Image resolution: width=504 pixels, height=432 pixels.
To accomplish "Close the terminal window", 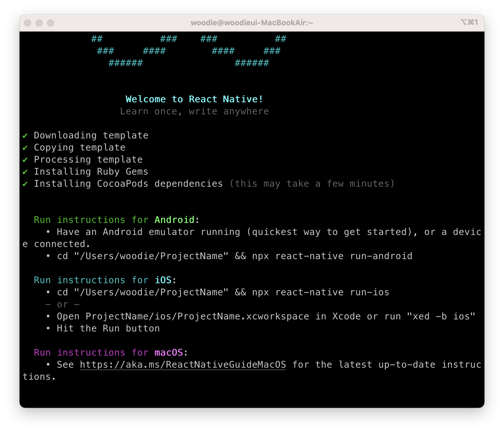I will tap(28, 23).
